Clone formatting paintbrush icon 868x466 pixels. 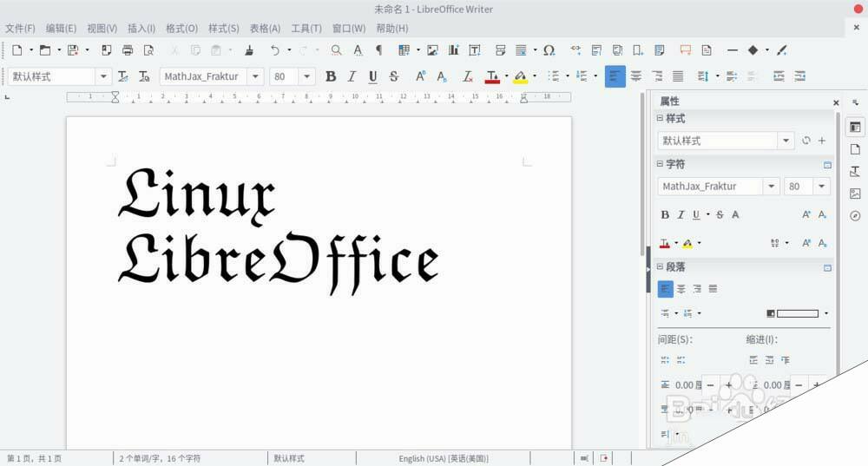pos(249,50)
